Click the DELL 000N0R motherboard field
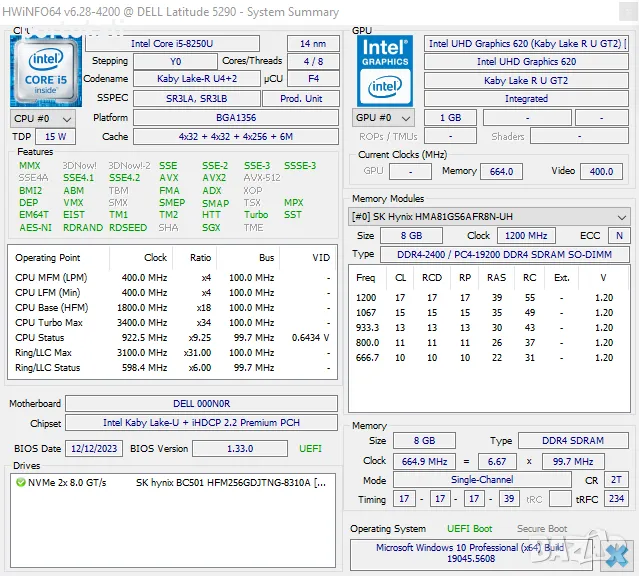The width and height of the screenshot is (639, 576). coord(202,404)
